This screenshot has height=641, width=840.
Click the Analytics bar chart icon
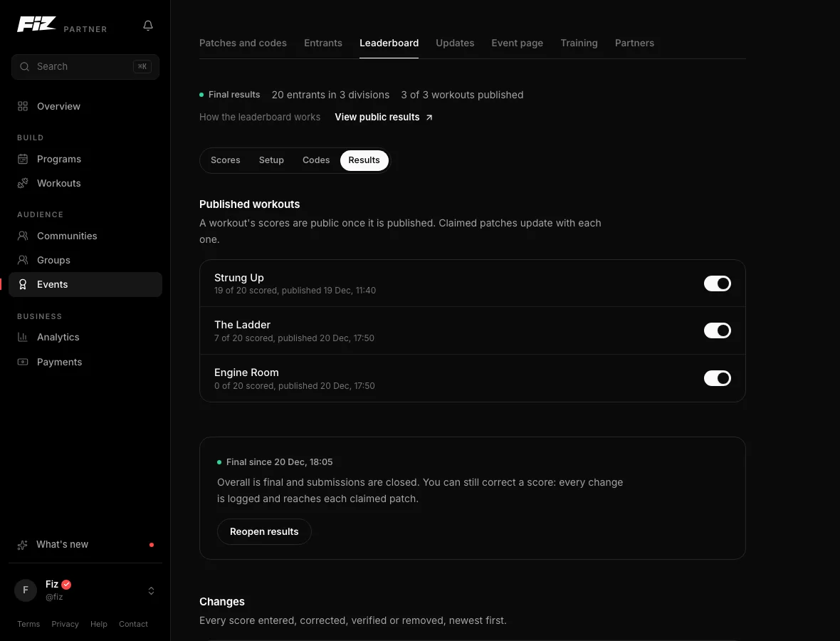[23, 337]
